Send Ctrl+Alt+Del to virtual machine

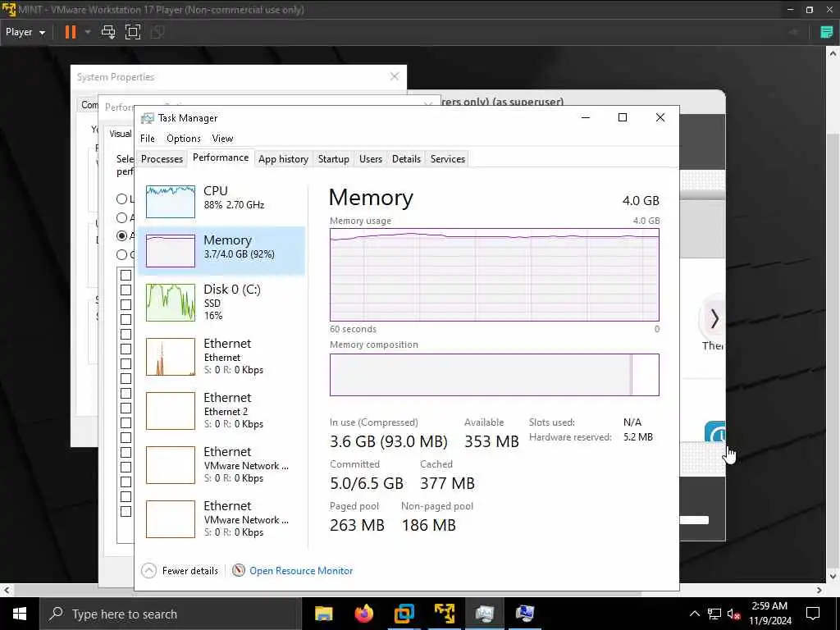(108, 32)
